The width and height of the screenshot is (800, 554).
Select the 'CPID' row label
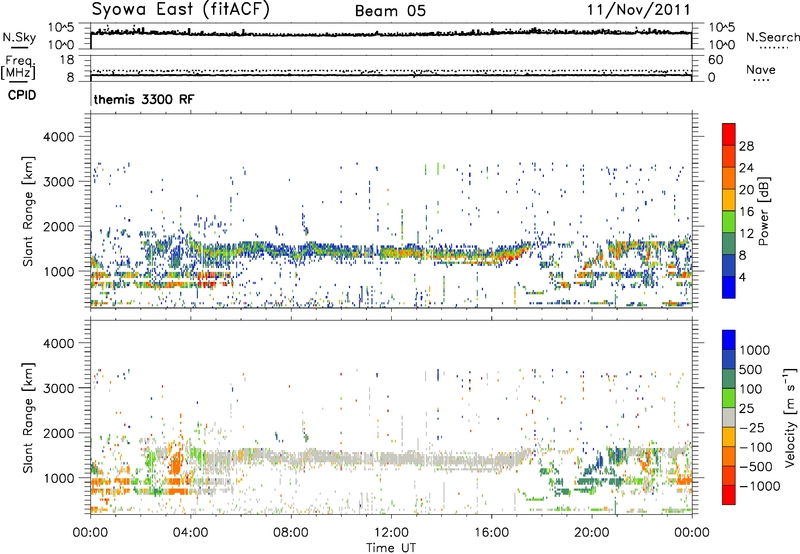click(x=22, y=95)
